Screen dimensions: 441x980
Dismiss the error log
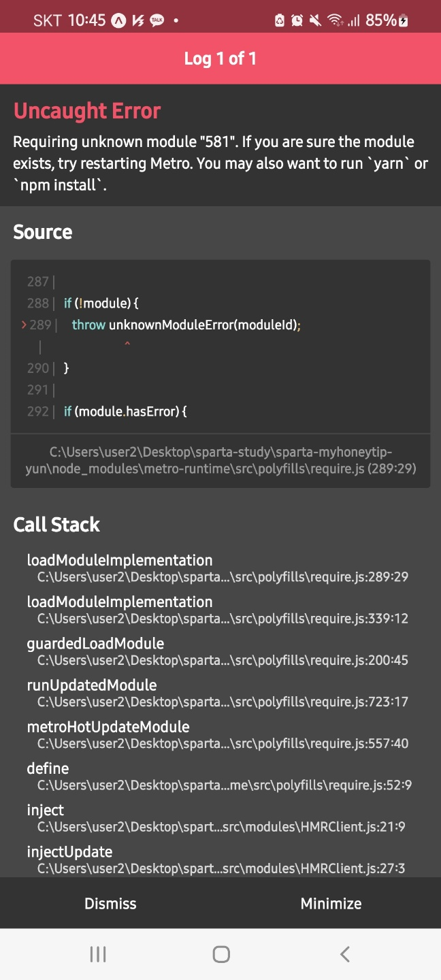pyautogui.click(x=110, y=903)
